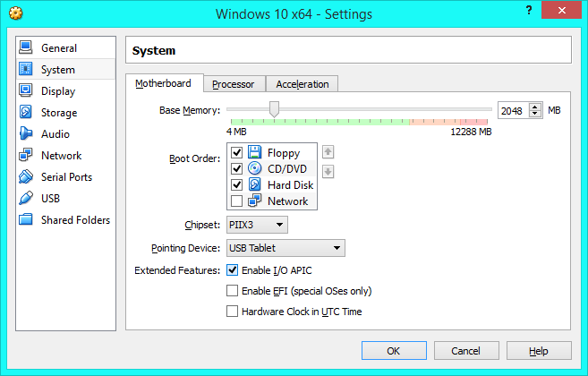Check Enable EFI (special OSes only)
The width and height of the screenshot is (588, 376).
tap(232, 291)
